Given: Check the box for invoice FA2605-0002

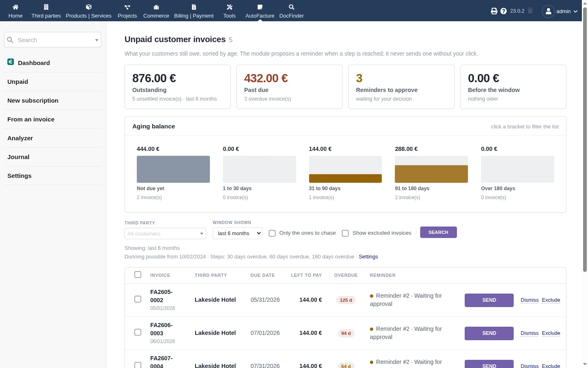Looking at the screenshot, I should tap(138, 299).
